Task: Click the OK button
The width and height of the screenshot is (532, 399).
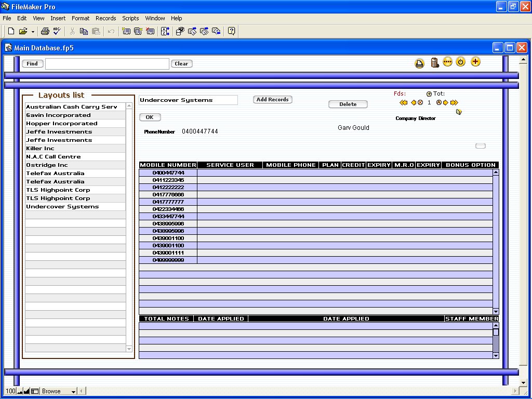Action: tap(150, 117)
